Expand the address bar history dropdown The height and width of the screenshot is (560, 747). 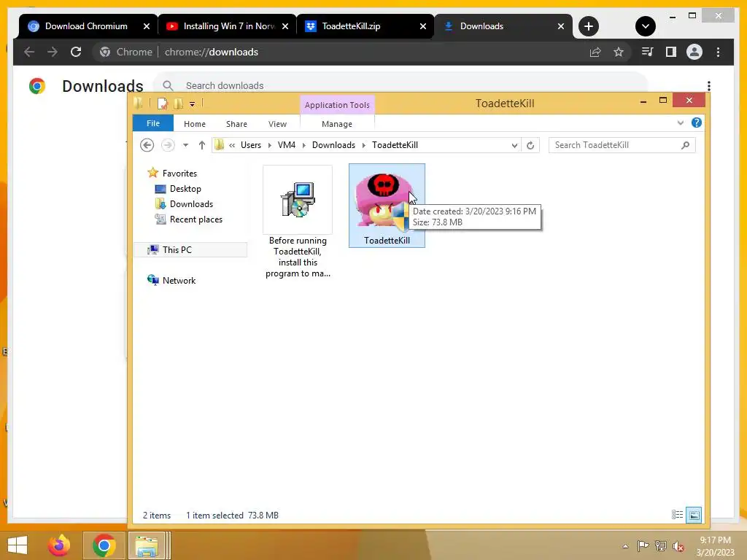514,145
